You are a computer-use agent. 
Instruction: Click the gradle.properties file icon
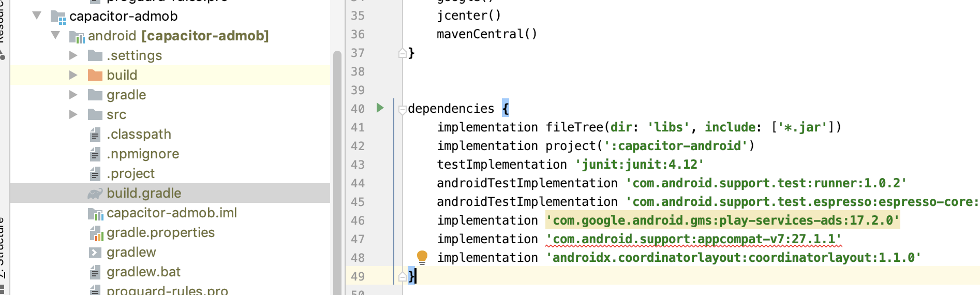point(97,233)
